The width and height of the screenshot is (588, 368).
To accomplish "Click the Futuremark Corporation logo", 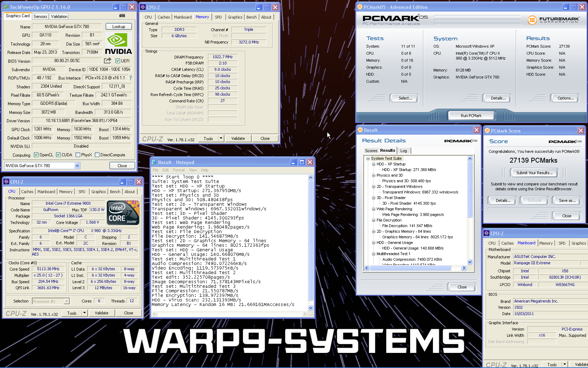I will (553, 20).
